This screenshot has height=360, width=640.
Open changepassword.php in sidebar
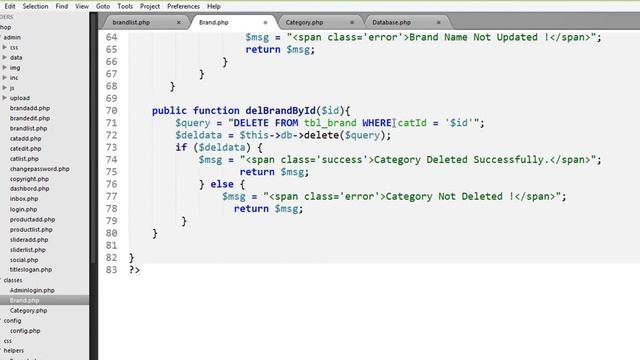pos(40,169)
